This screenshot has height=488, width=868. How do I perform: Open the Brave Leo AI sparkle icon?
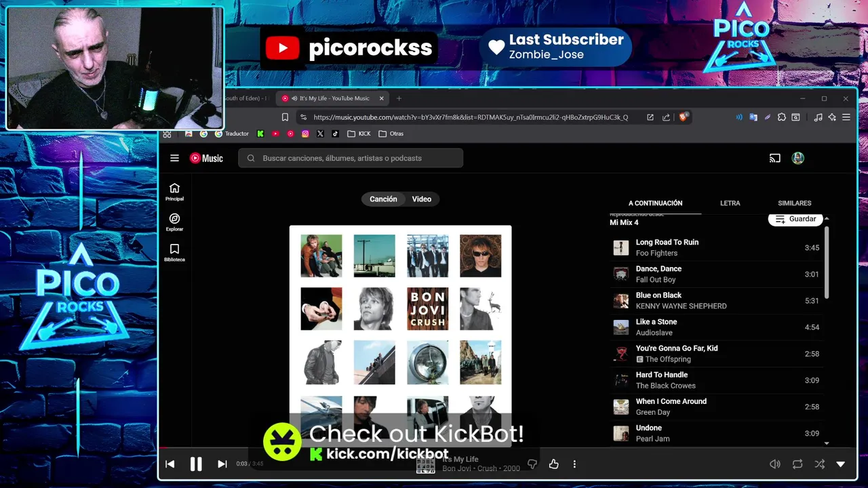[832, 117]
